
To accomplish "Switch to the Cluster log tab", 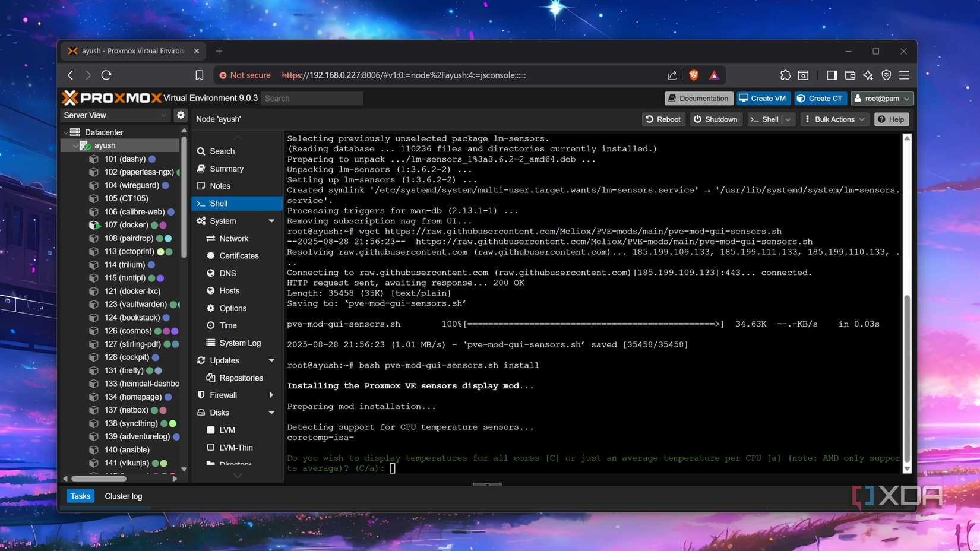I will click(123, 496).
